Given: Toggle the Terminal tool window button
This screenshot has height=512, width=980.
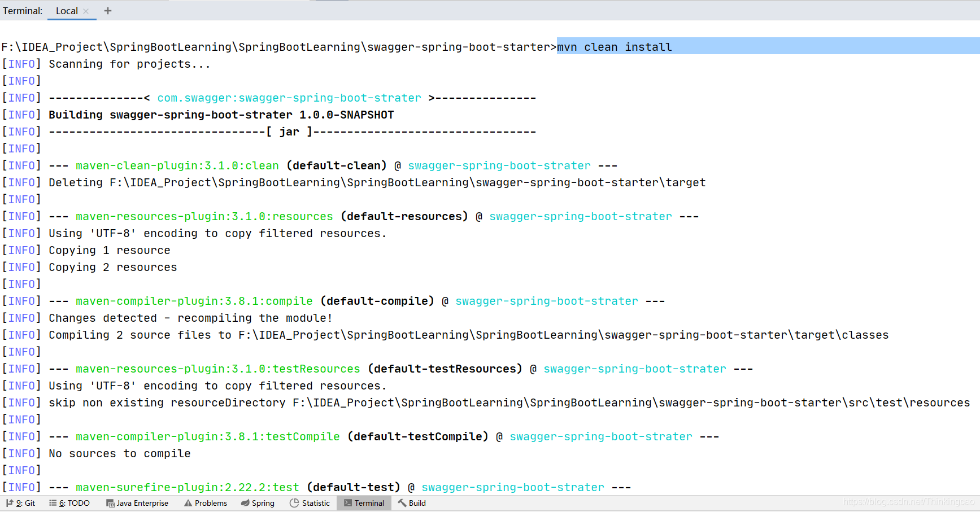Looking at the screenshot, I should pyautogui.click(x=364, y=503).
